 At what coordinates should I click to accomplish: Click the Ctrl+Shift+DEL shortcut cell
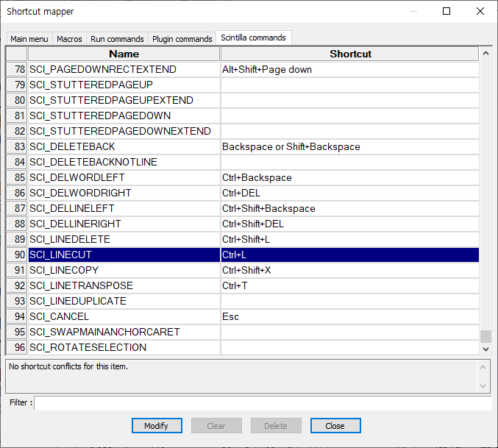click(x=350, y=224)
